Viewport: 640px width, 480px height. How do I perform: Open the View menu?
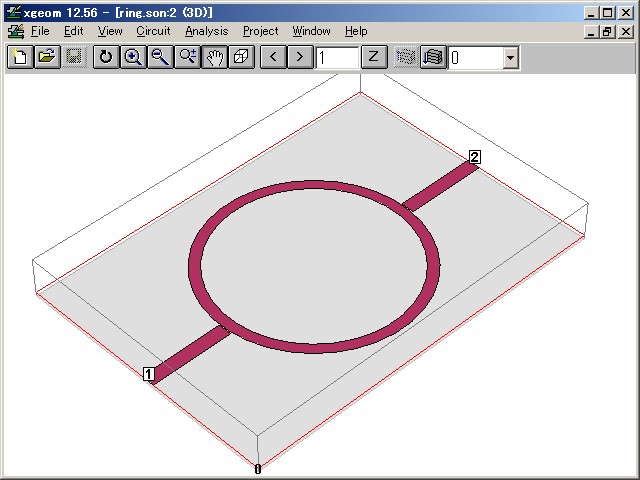click(110, 31)
